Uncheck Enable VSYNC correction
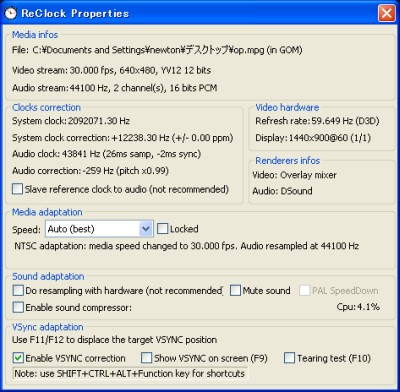The width and height of the screenshot is (400, 392). 18,358
